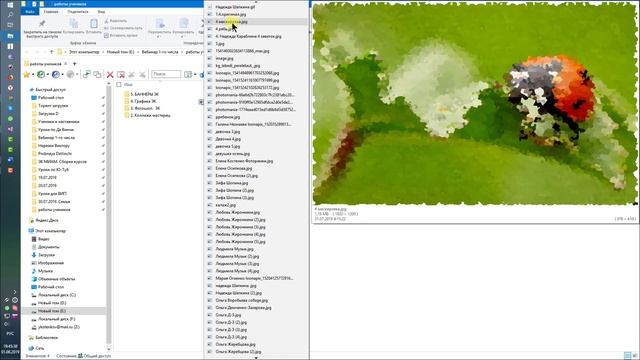Select the работы учеников folder tab
The width and height of the screenshot is (640, 360).
coord(45,64)
